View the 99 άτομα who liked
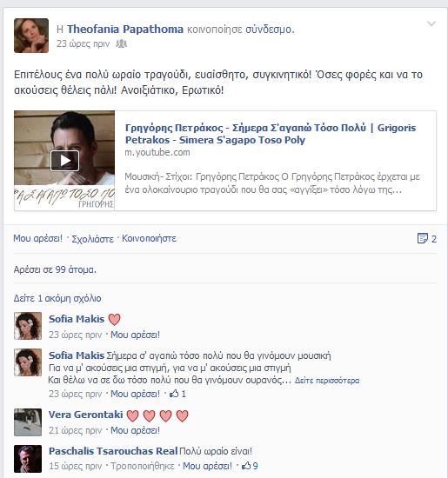 tap(76, 269)
